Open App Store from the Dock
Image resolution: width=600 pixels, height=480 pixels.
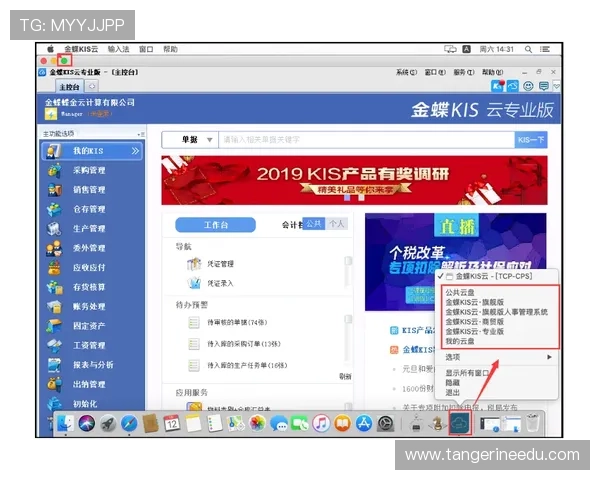364,424
